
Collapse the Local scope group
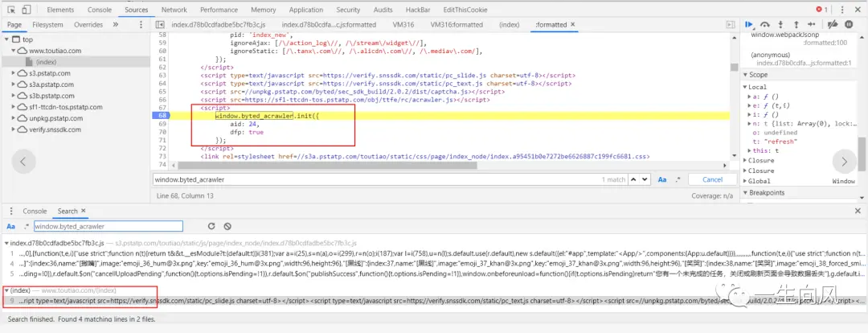pyautogui.click(x=745, y=87)
